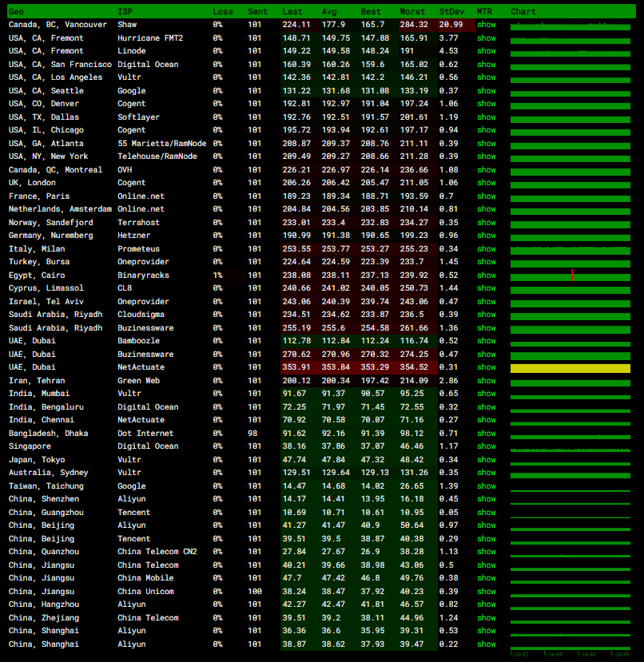This screenshot has width=644, height=662.
Task: Click the Last column header
Action: (292, 11)
